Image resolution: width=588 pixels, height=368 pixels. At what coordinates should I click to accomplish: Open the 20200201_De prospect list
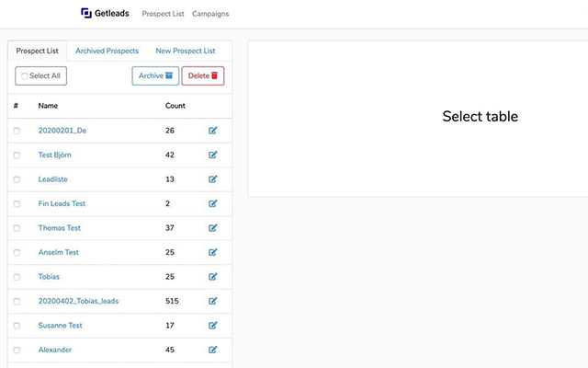(62, 131)
